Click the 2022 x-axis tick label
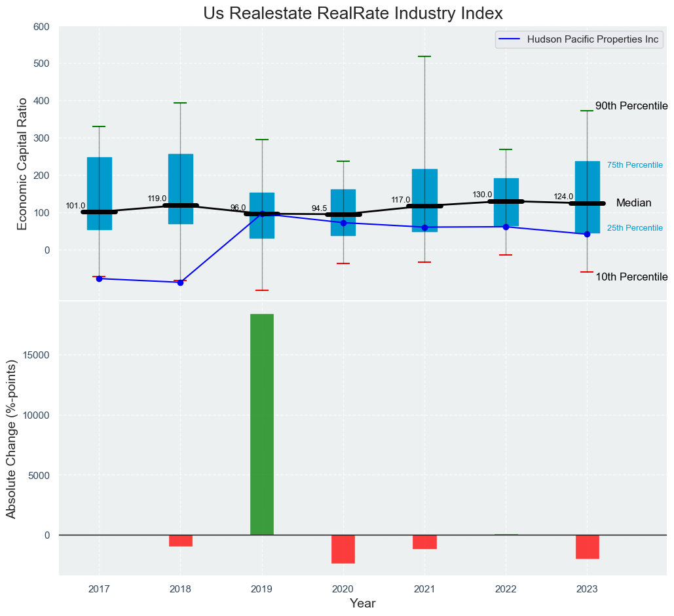 click(506, 589)
